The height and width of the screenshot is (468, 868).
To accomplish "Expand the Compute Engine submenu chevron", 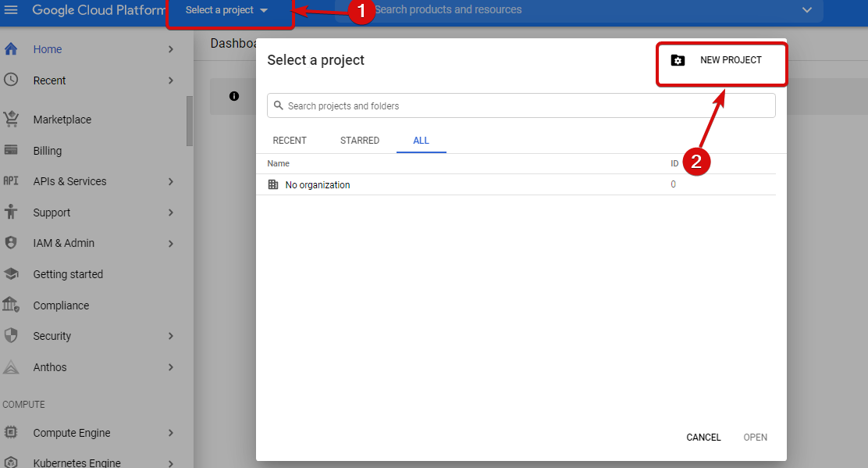I will pos(171,433).
